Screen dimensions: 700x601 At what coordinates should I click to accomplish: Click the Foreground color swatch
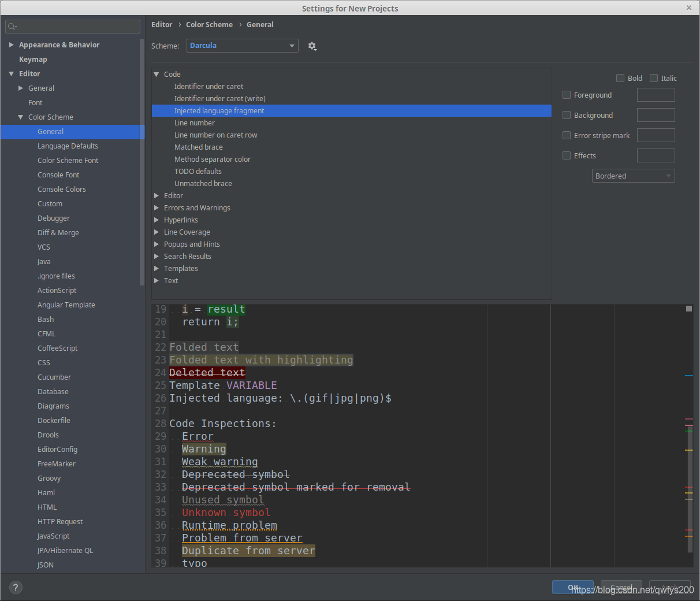click(656, 95)
